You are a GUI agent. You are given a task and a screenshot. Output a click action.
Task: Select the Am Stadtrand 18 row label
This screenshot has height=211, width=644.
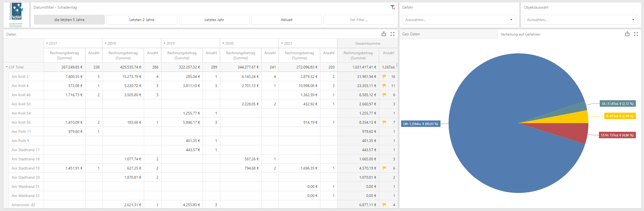pos(26,159)
